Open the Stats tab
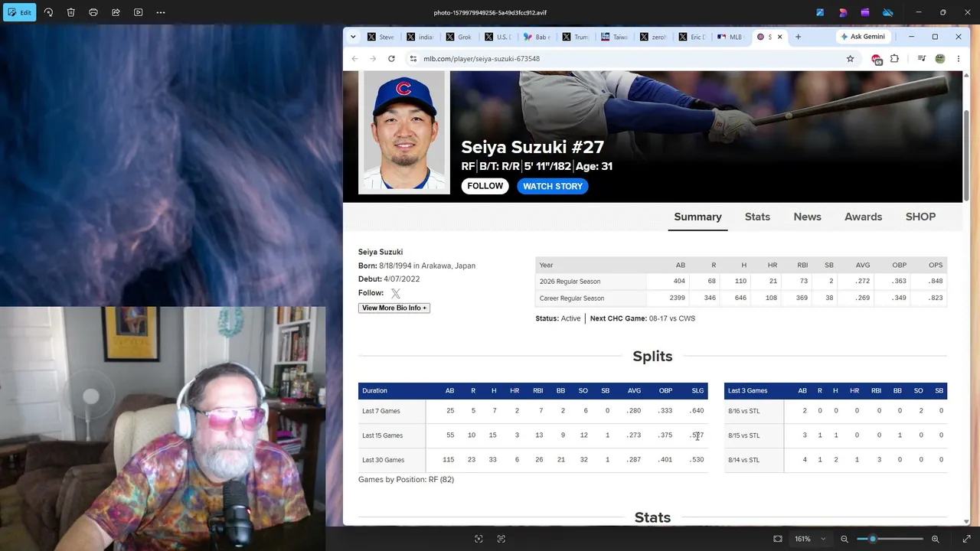 [757, 217]
